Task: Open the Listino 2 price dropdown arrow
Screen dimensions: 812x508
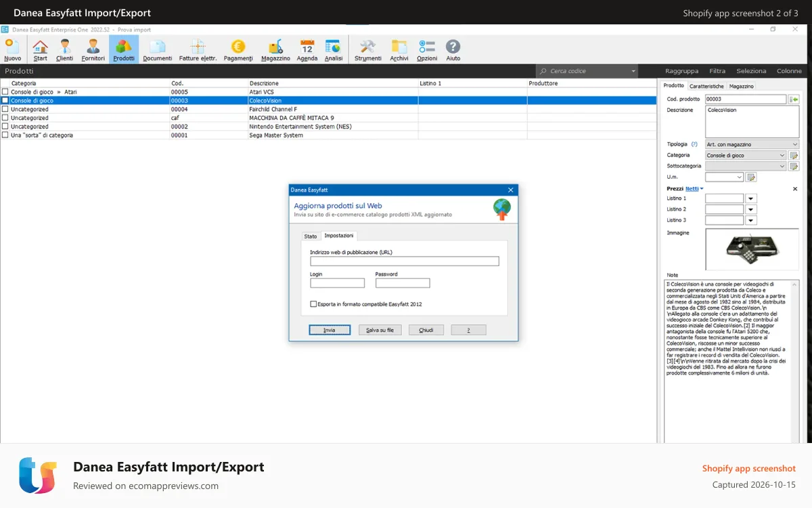Action: (751, 210)
